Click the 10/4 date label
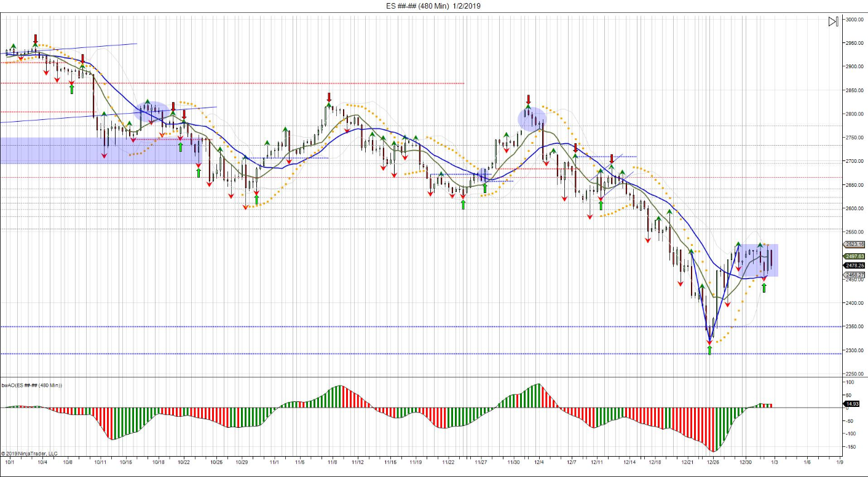Image resolution: width=868 pixels, height=477 pixels. tap(42, 462)
